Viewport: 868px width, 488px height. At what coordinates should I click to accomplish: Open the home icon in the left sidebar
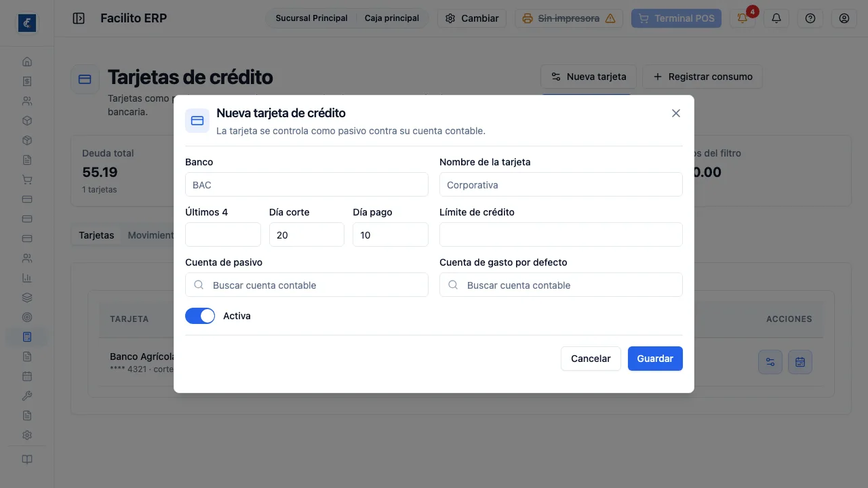[x=27, y=62]
